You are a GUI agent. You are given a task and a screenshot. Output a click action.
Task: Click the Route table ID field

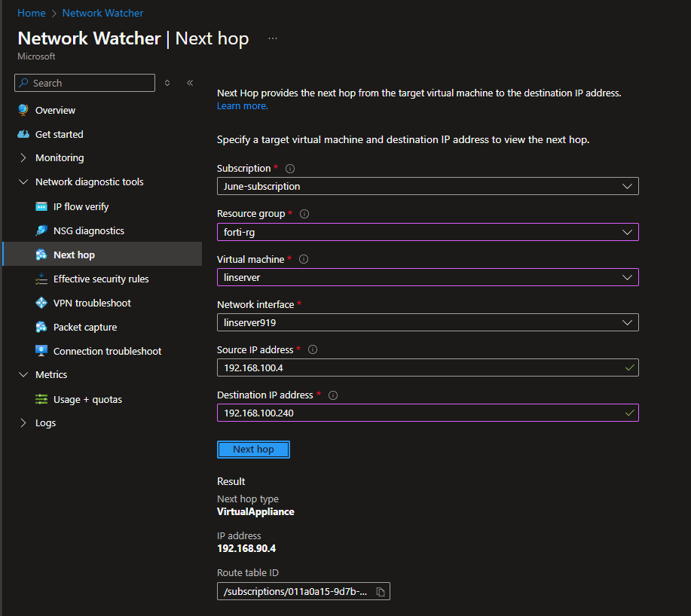pos(303,592)
